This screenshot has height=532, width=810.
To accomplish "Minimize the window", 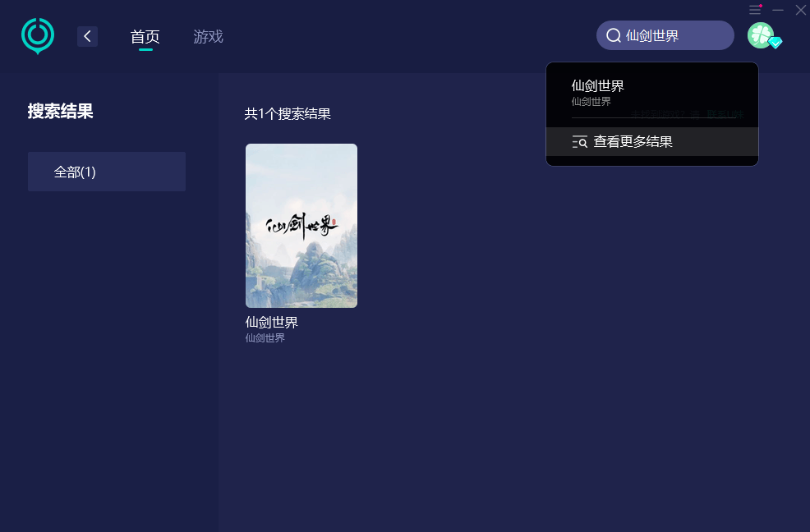I will (778, 10).
